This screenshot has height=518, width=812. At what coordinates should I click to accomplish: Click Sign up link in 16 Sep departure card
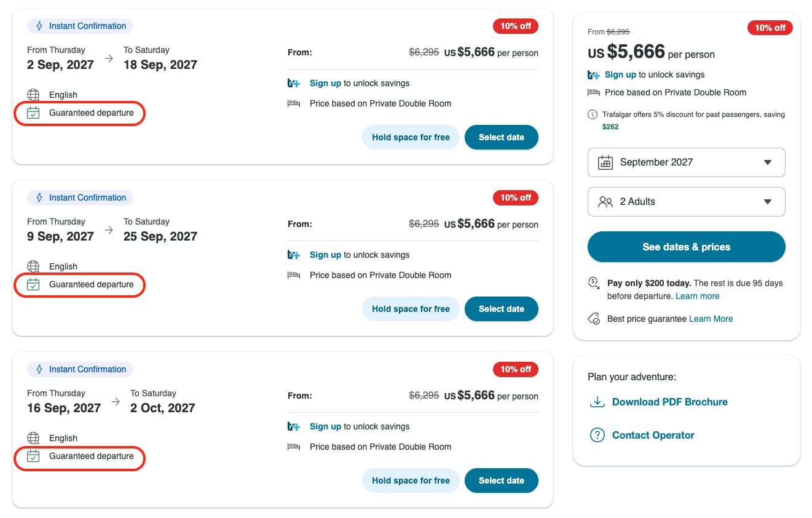[325, 426]
